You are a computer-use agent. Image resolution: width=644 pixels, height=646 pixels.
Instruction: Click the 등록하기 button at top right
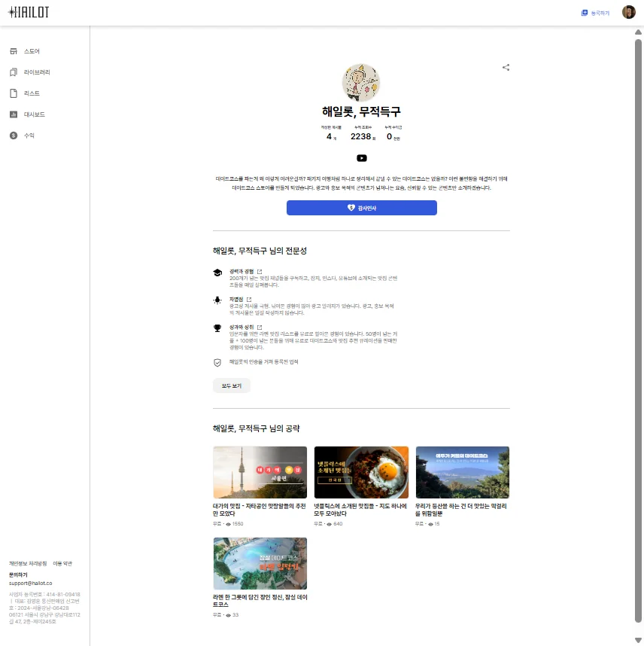click(597, 12)
